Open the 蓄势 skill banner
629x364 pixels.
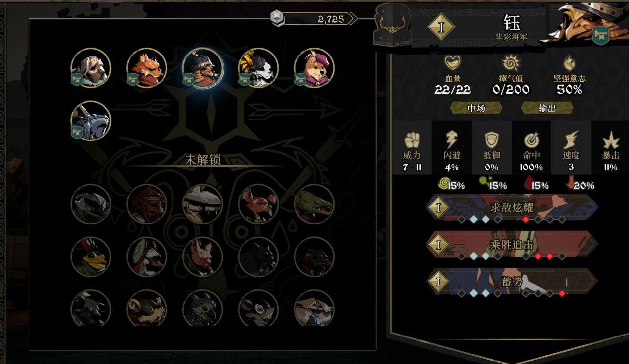tap(512, 281)
